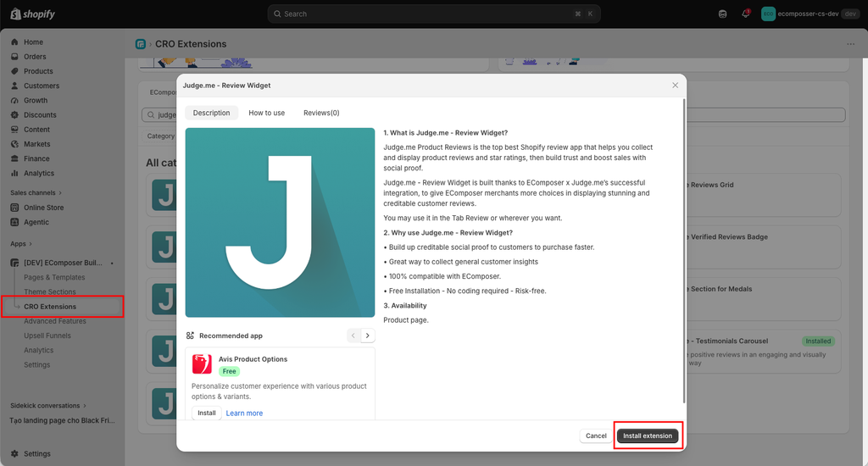Expand Sales channels section

[36, 192]
